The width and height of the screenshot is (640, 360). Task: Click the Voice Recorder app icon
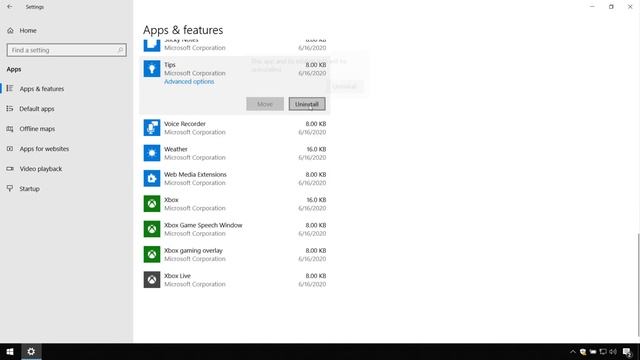(x=152, y=128)
